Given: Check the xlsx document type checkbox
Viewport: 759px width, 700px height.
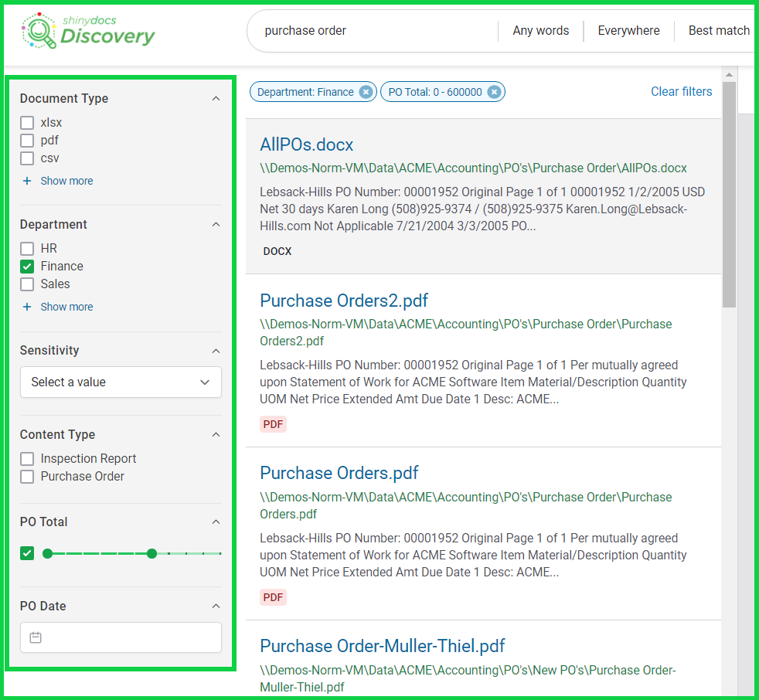Looking at the screenshot, I should (x=27, y=123).
